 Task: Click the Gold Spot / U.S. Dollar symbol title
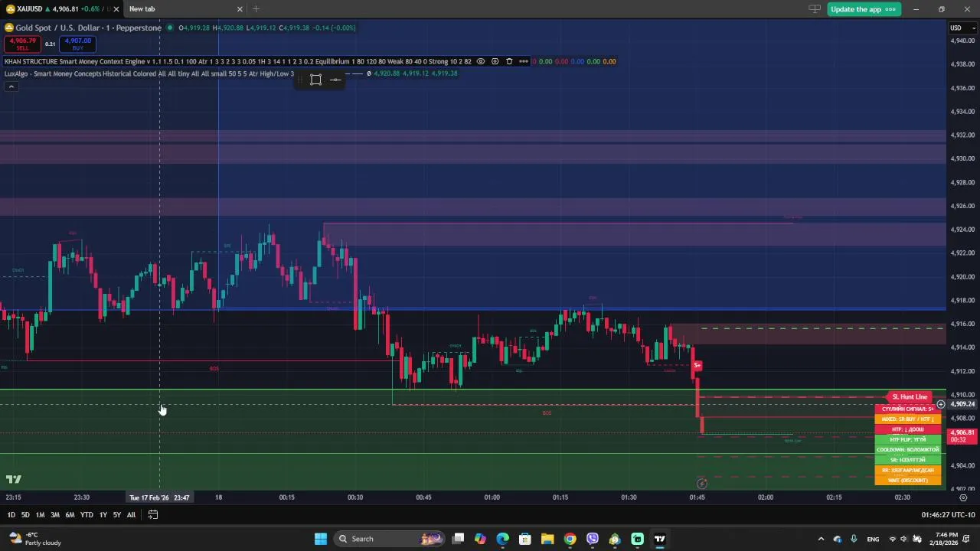tap(88, 28)
